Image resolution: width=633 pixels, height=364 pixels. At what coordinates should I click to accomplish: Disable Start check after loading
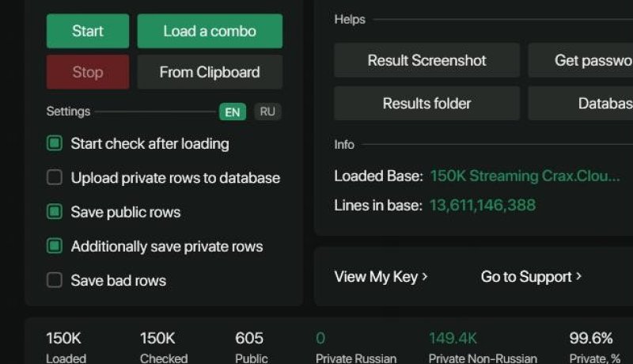click(x=55, y=143)
